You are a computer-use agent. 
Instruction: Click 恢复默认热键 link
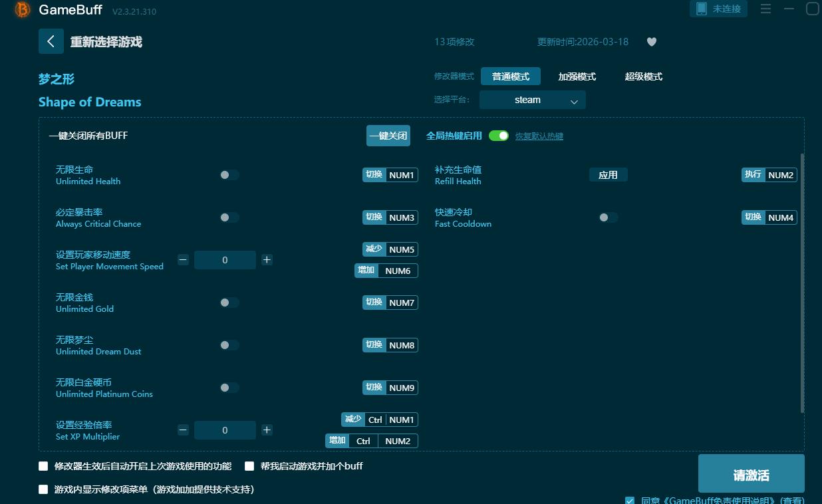(539, 136)
